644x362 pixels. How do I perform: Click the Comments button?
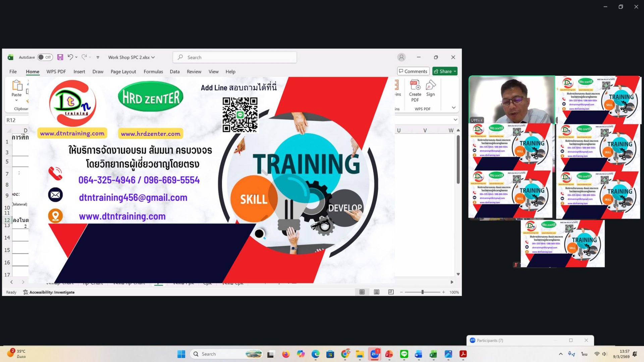click(413, 71)
